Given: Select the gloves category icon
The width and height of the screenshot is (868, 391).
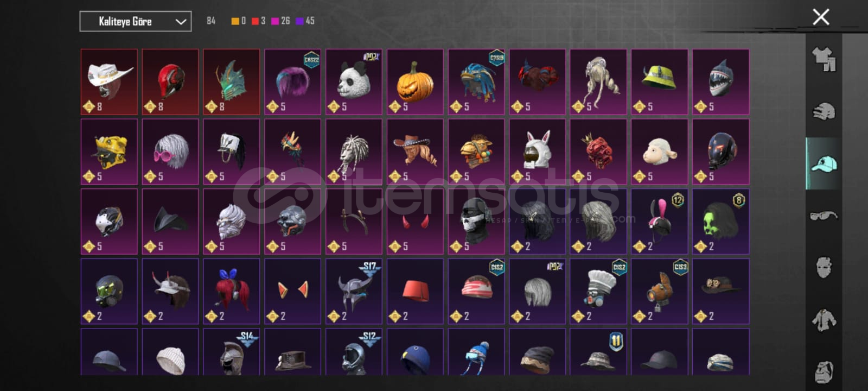Looking at the screenshot, I should 824,111.
